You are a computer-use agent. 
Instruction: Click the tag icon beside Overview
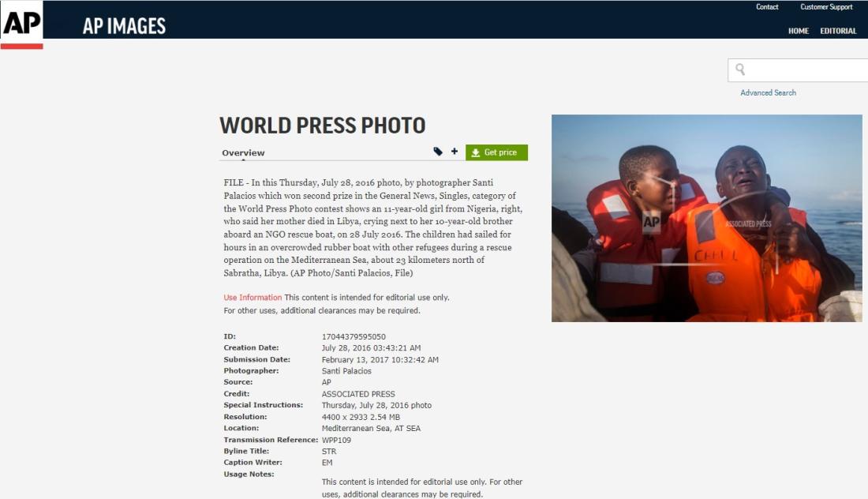(x=438, y=152)
